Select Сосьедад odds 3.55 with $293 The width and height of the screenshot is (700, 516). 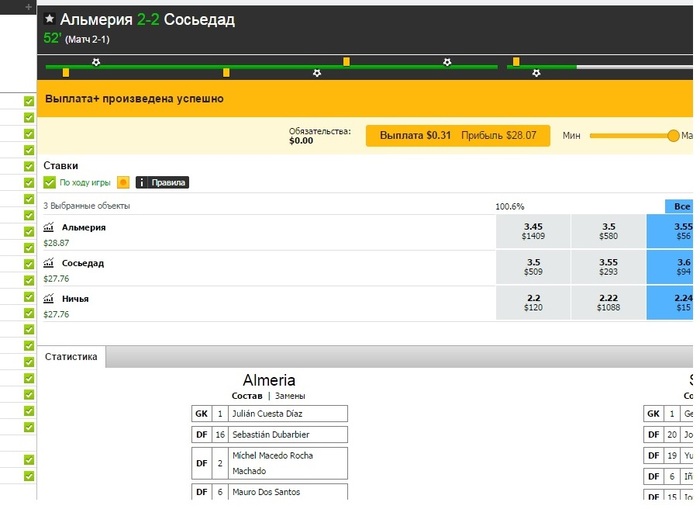coord(608,267)
